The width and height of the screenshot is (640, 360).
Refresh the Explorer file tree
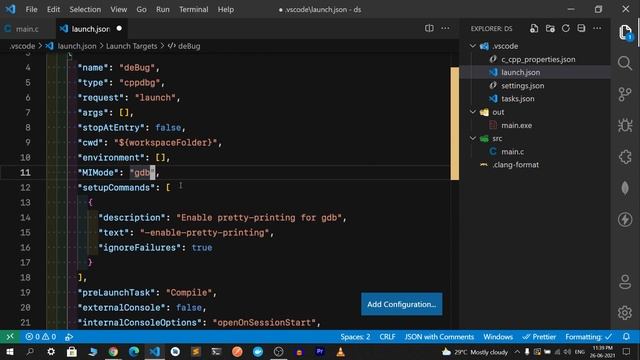point(566,29)
